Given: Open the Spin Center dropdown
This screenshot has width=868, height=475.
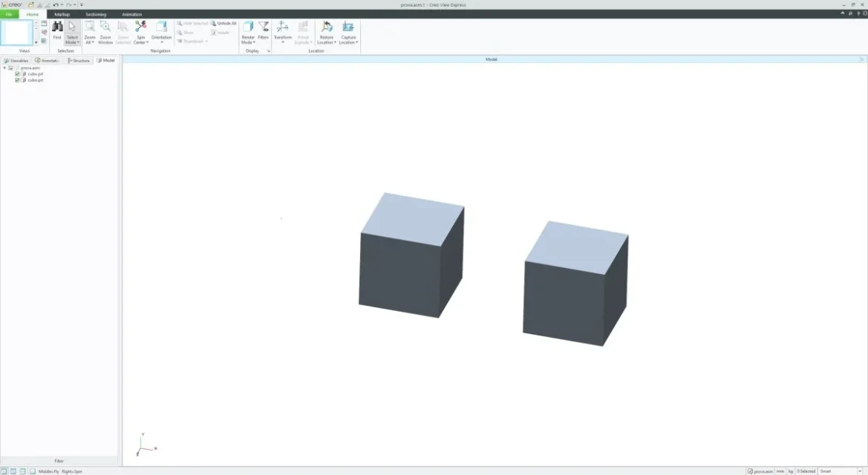Looking at the screenshot, I should [140, 42].
